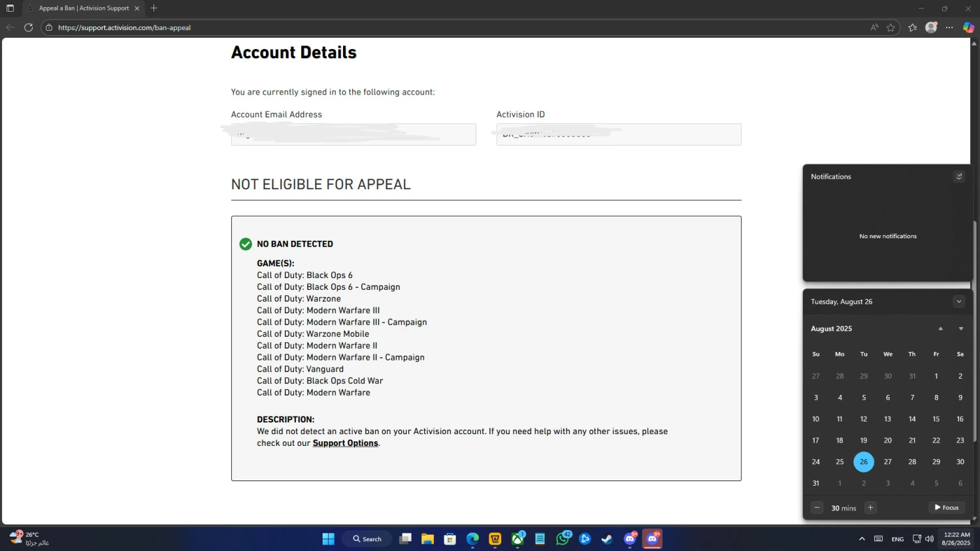Screen dimensions: 980x551
Task: Add this page to favorites with star icon
Action: pyautogui.click(x=890, y=27)
